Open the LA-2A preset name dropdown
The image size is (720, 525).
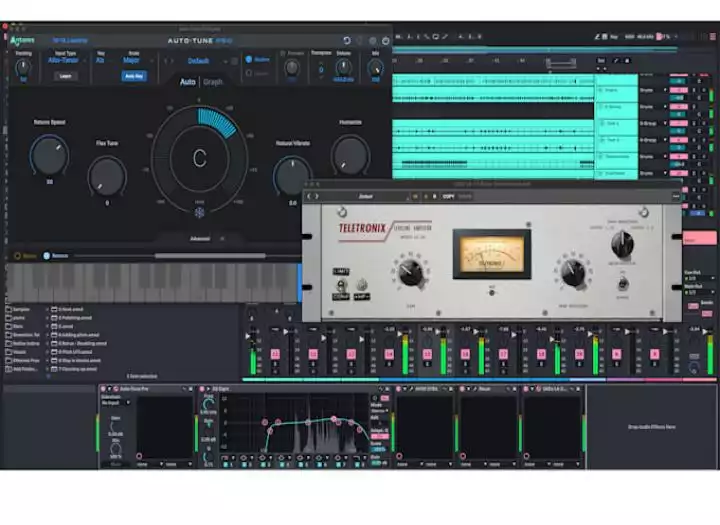[366, 197]
